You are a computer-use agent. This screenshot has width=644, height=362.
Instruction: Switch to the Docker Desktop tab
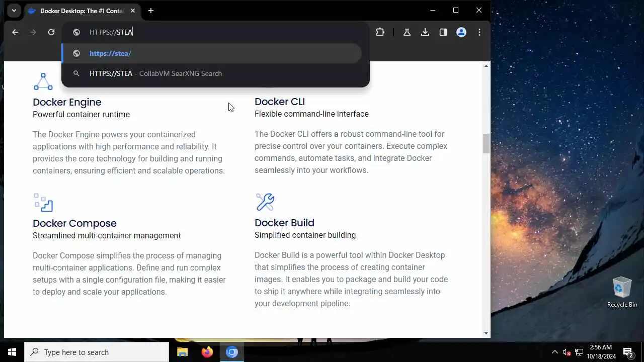(82, 11)
